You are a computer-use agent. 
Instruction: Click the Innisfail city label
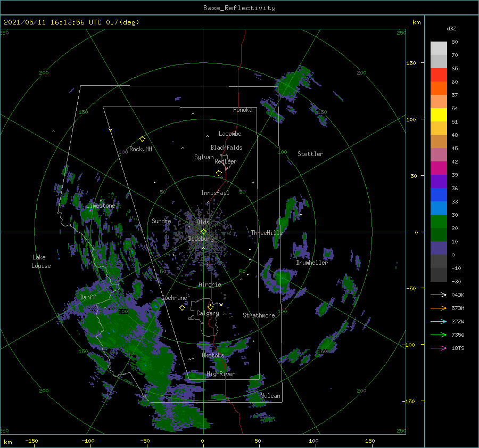[x=215, y=193]
